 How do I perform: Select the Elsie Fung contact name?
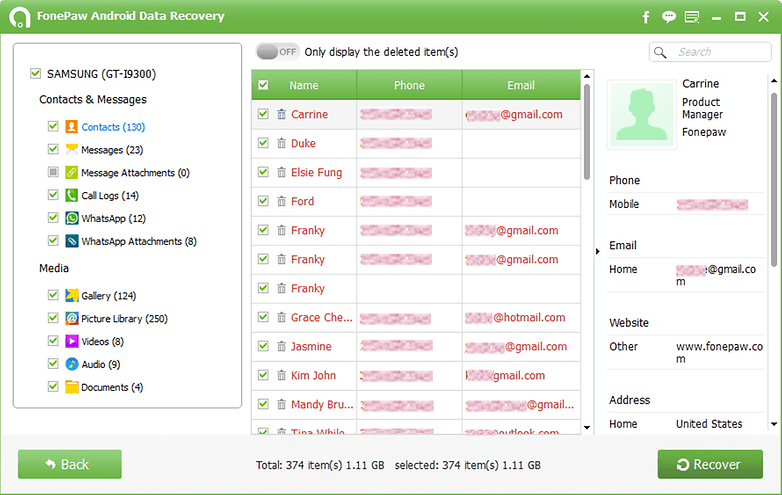tap(317, 172)
